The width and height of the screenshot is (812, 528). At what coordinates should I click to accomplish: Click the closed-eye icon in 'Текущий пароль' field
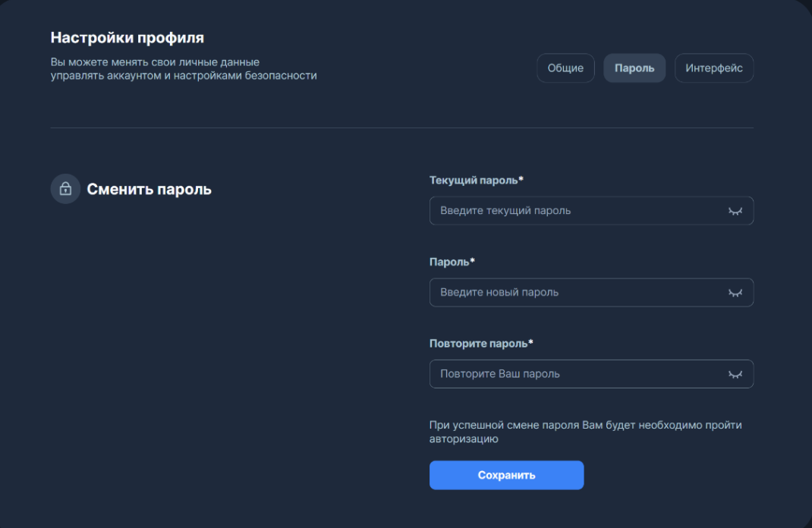[735, 211]
